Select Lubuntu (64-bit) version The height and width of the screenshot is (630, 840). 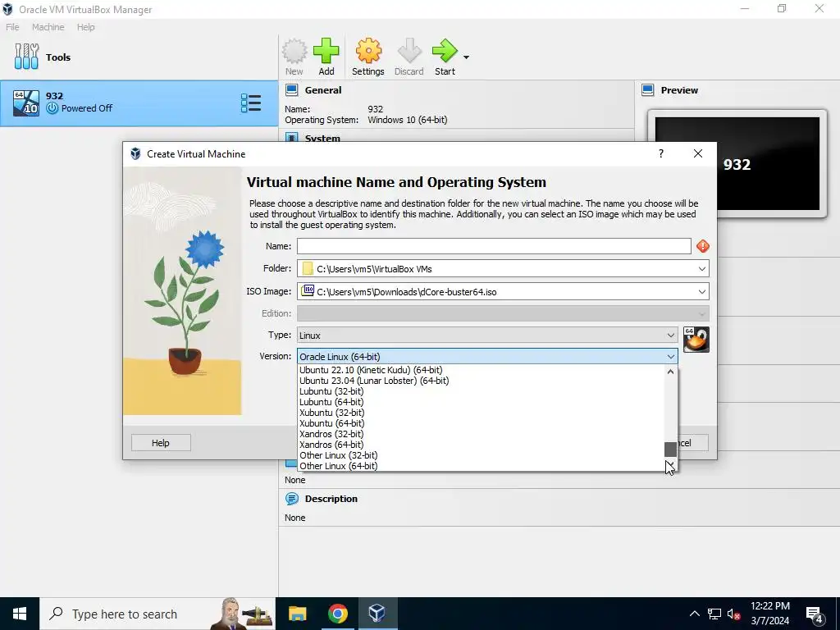331,402
